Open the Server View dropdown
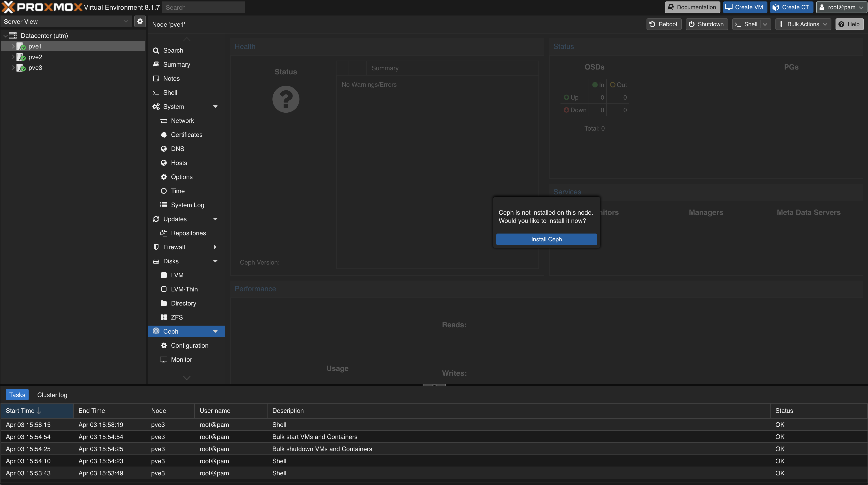 click(66, 22)
